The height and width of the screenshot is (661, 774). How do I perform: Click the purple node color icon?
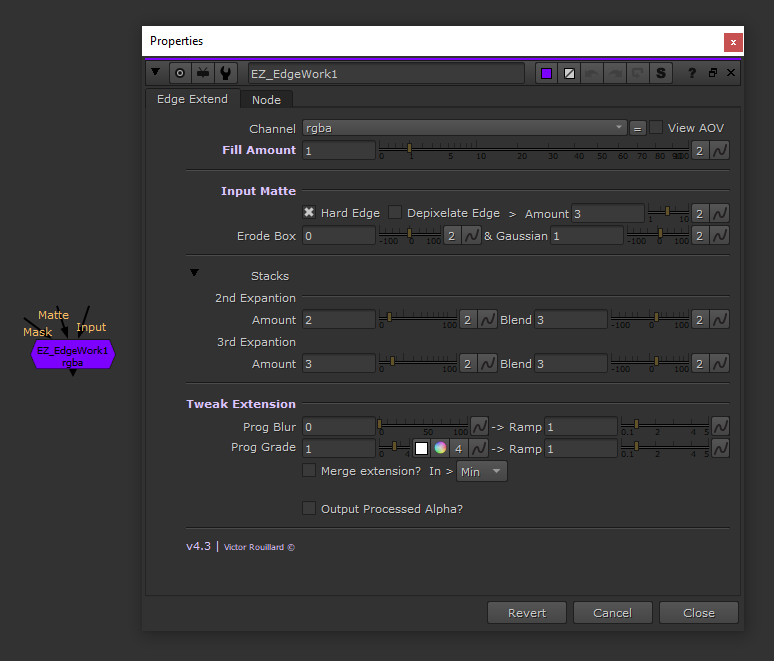(x=546, y=73)
